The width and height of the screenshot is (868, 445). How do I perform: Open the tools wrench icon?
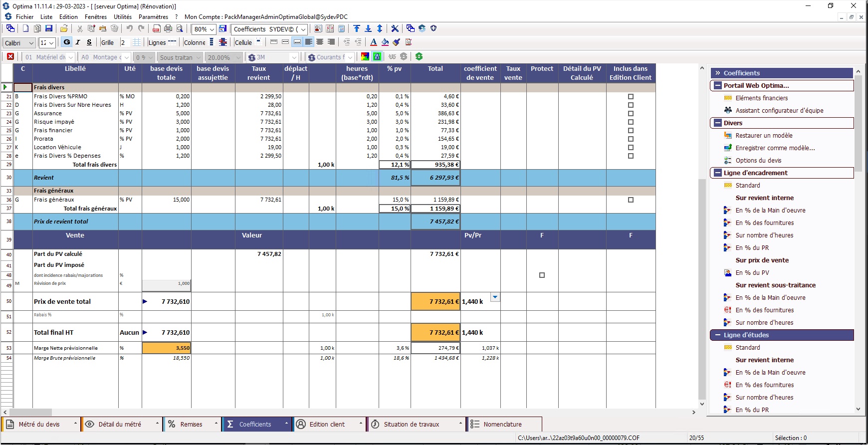point(395,29)
